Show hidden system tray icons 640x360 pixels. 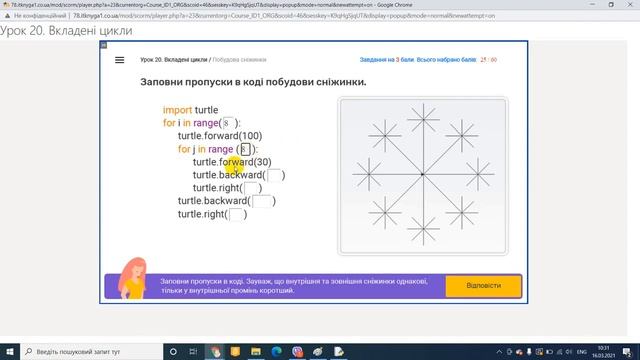click(x=499, y=352)
